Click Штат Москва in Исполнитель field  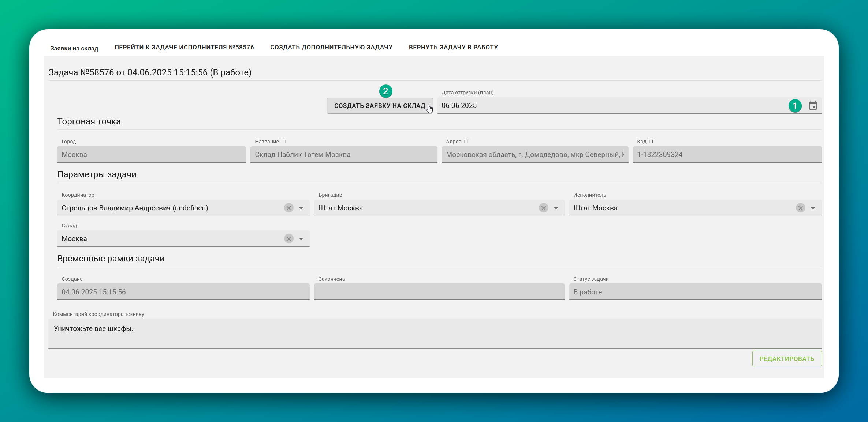tap(595, 208)
